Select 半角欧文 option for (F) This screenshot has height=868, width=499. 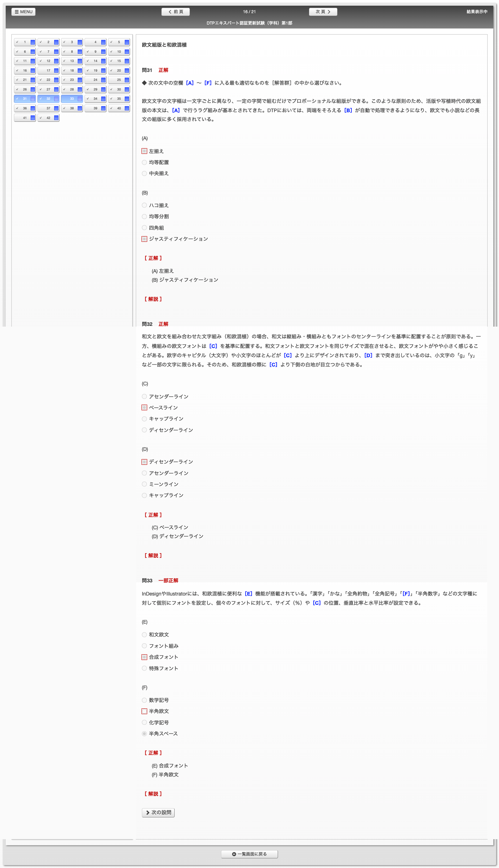pyautogui.click(x=144, y=711)
